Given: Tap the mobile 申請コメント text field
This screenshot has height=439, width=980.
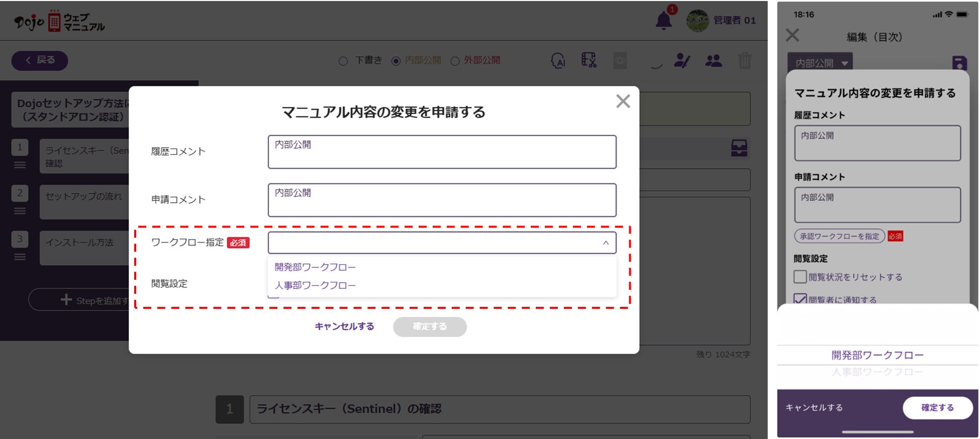Looking at the screenshot, I should pos(877,205).
